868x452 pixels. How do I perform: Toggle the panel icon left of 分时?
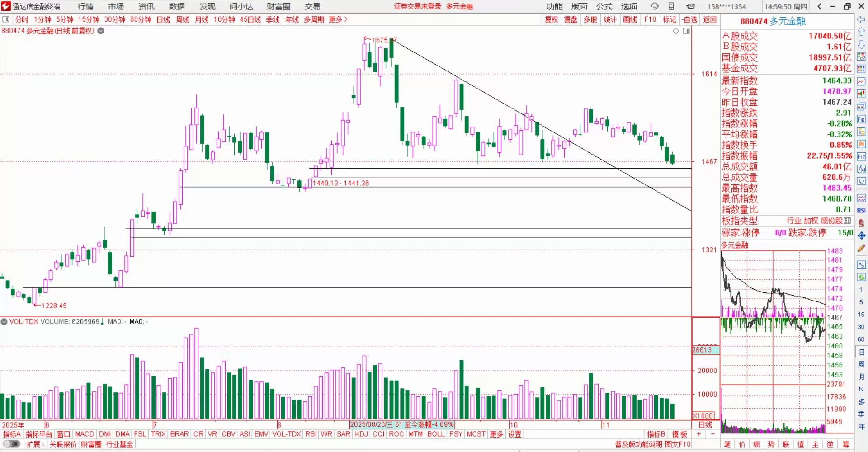tap(6, 19)
